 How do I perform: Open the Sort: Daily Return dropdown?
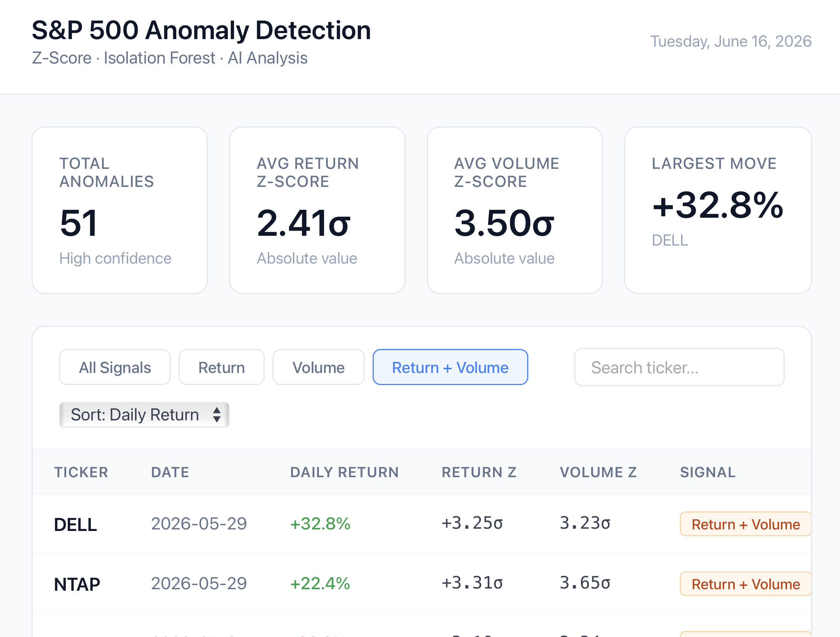point(144,414)
